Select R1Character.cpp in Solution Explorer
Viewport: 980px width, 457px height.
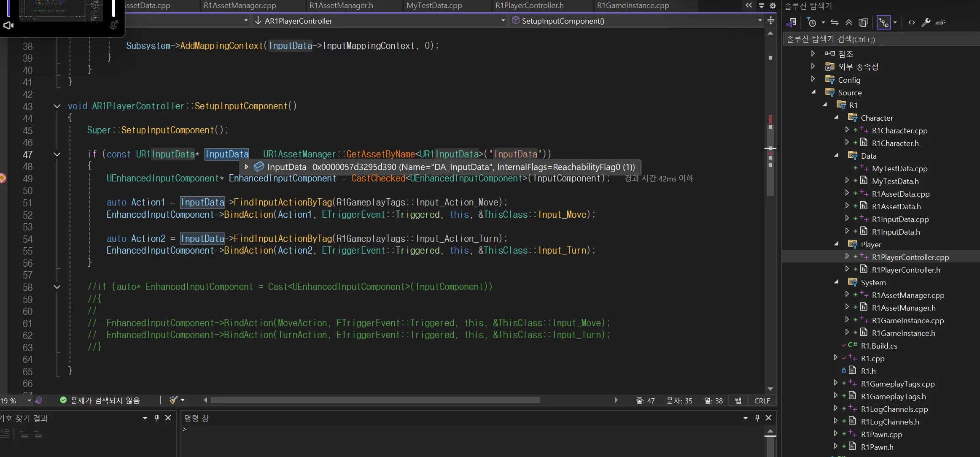tap(899, 130)
